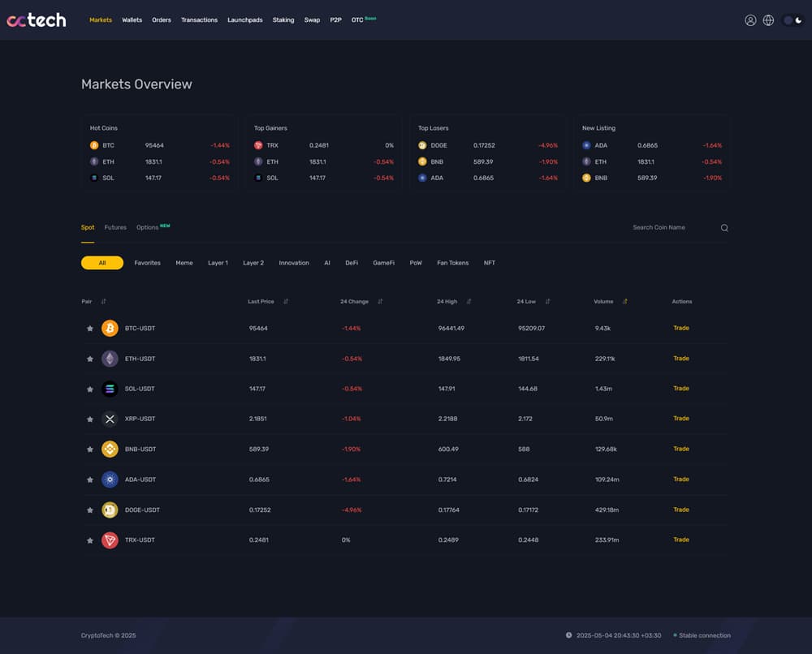Viewport: 812px width, 654px height.
Task: Click the XRP coin icon in table
Action: (110, 419)
